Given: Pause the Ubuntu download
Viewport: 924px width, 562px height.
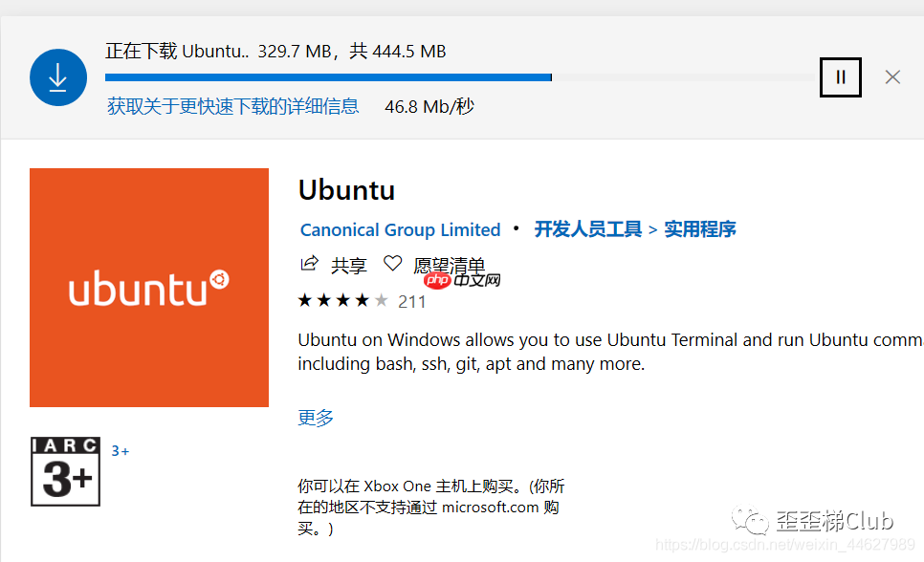Looking at the screenshot, I should point(840,76).
